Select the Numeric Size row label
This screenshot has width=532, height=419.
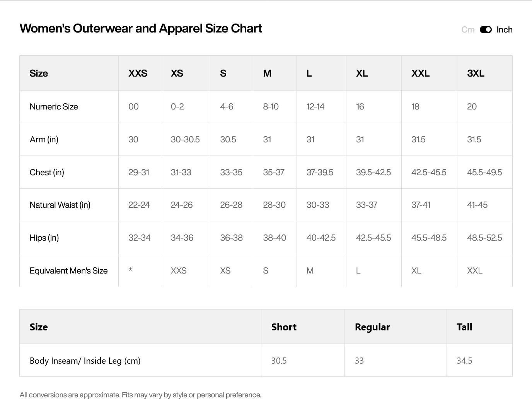click(54, 107)
